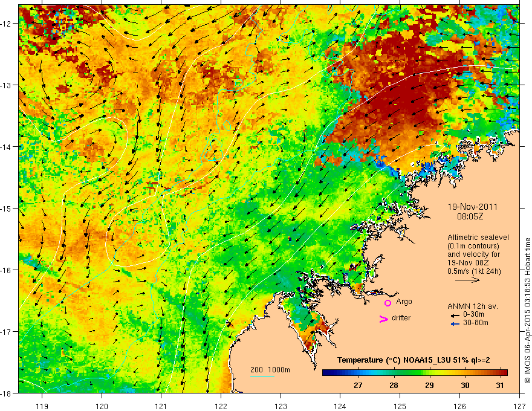Click the temperature color scale bar
This screenshot has height=411, width=532.
tap(415, 373)
